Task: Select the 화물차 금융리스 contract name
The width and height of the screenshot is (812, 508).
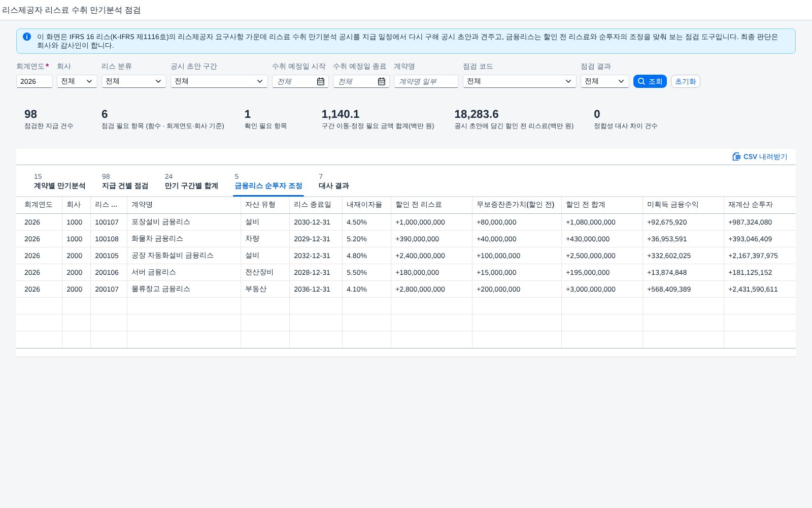Action: 157,239
